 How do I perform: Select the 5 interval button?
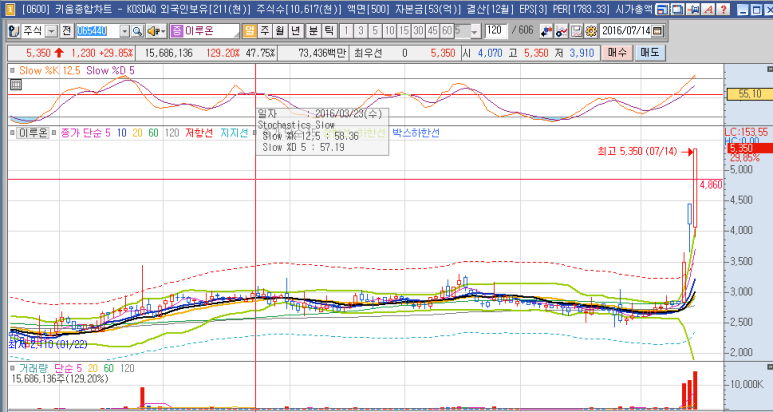(375, 31)
